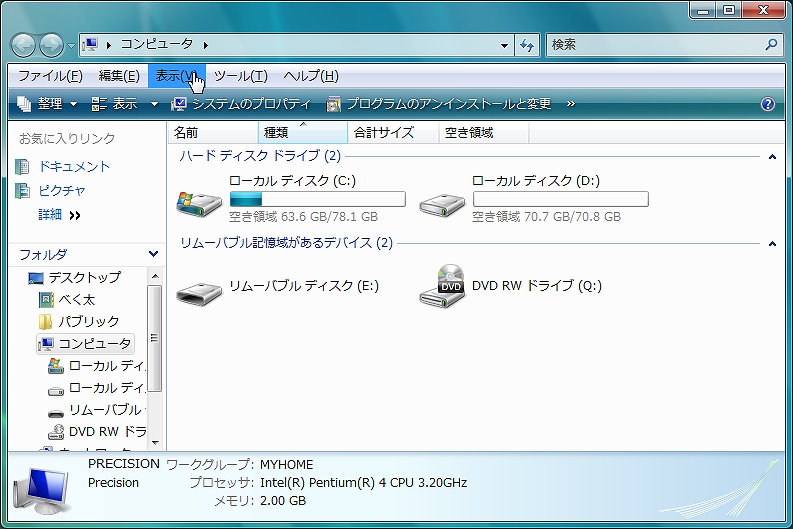Open ドキュメント favorite link
This screenshot has height=529, width=793.
point(74,167)
